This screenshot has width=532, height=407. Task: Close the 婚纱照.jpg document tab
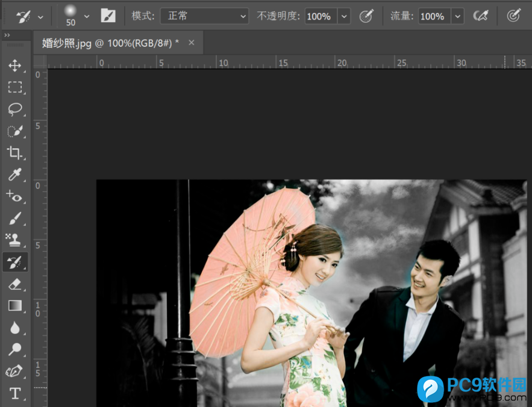[x=192, y=43]
